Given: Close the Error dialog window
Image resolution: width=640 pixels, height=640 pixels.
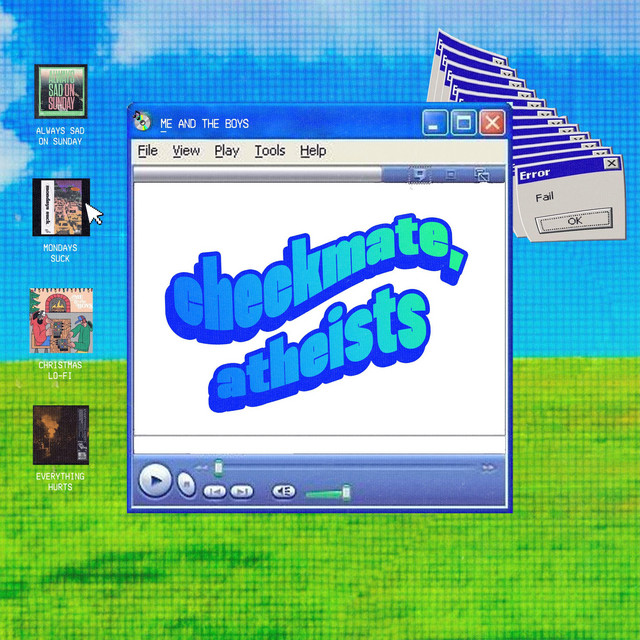Looking at the screenshot, I should tap(612, 163).
